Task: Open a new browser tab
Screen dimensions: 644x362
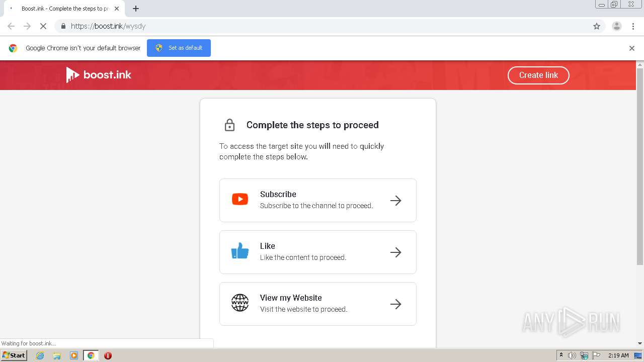Action: point(136,9)
